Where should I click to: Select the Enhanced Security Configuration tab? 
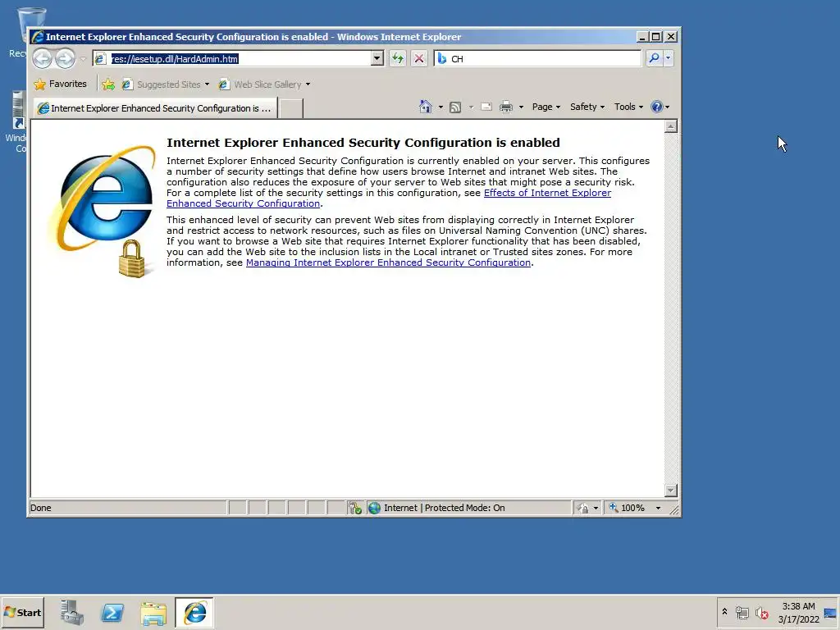pos(155,108)
